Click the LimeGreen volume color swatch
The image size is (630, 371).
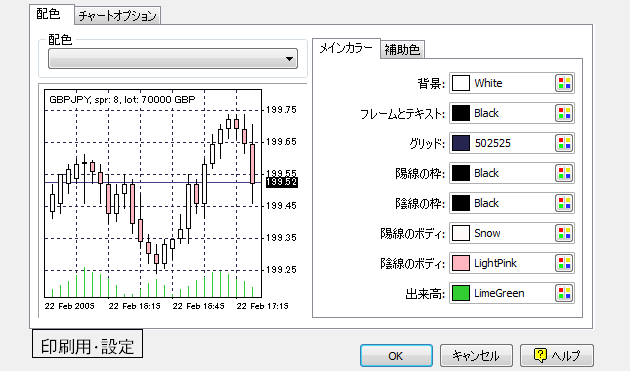point(461,293)
